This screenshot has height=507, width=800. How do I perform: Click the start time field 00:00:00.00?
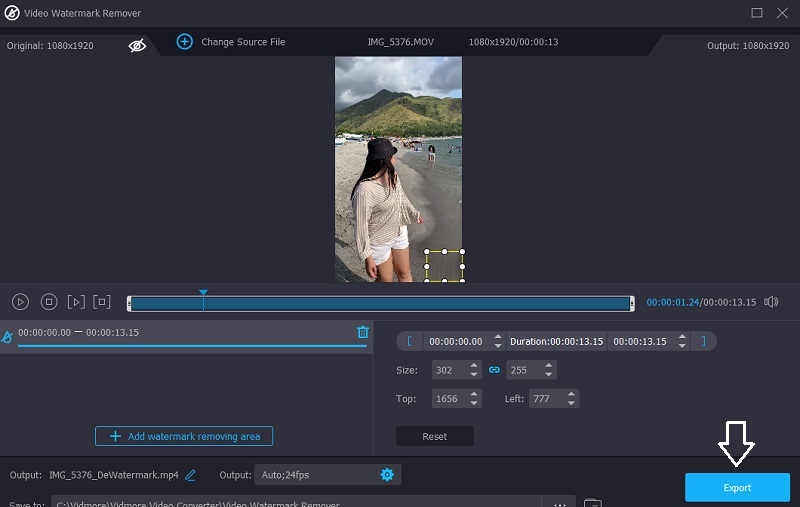(456, 341)
